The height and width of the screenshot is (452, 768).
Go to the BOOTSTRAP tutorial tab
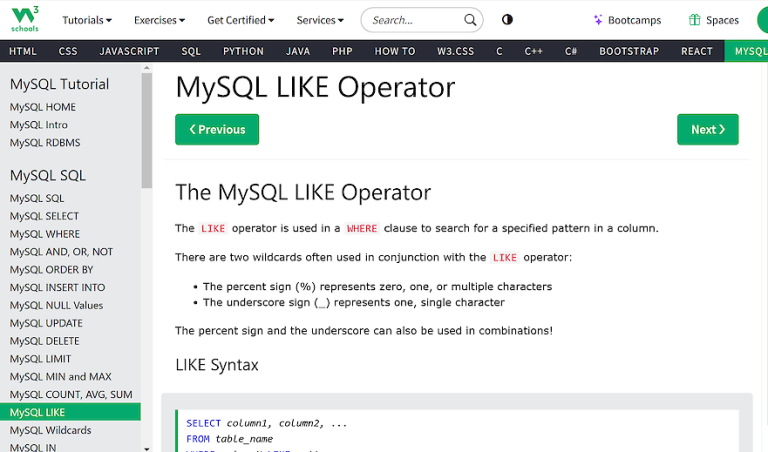629,51
